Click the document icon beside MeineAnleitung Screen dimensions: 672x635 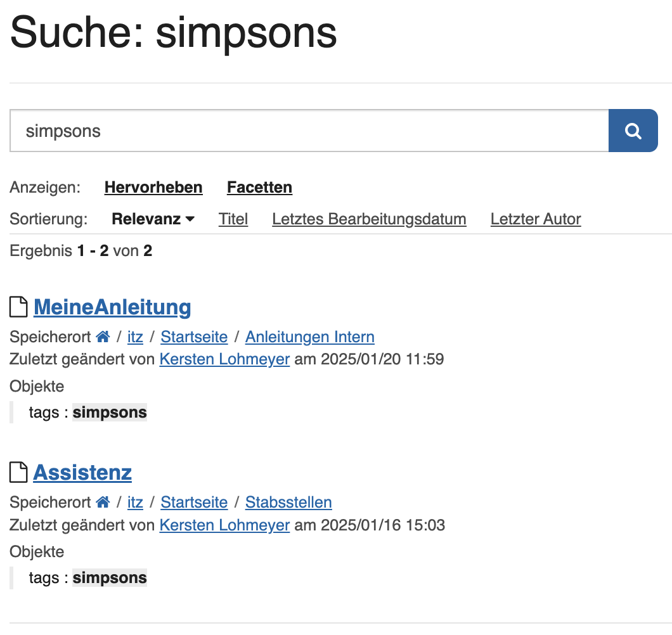(x=18, y=307)
